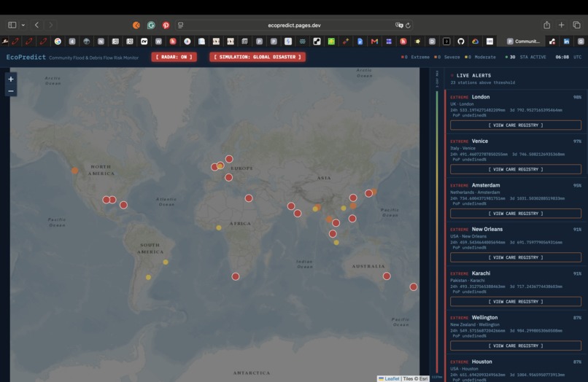The image size is (588, 382).
Task: Show the reader page menu icon
Action: tap(181, 25)
